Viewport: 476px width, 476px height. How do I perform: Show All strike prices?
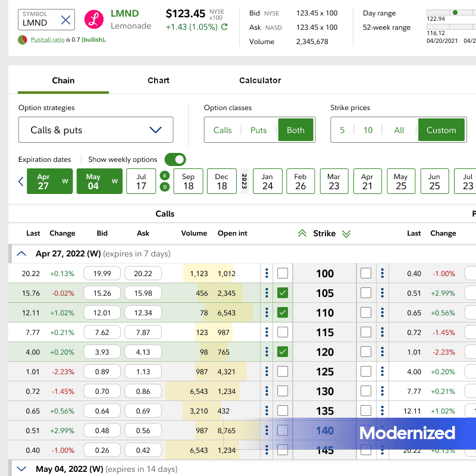(399, 130)
